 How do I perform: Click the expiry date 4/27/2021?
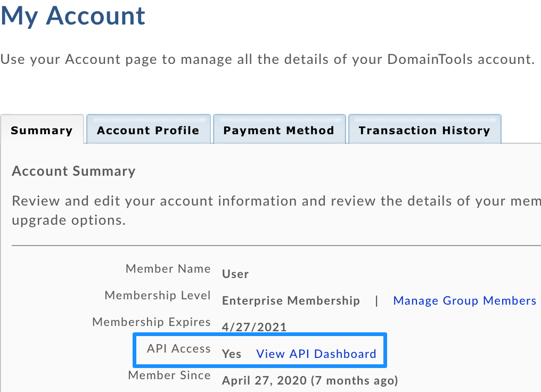pos(255,327)
